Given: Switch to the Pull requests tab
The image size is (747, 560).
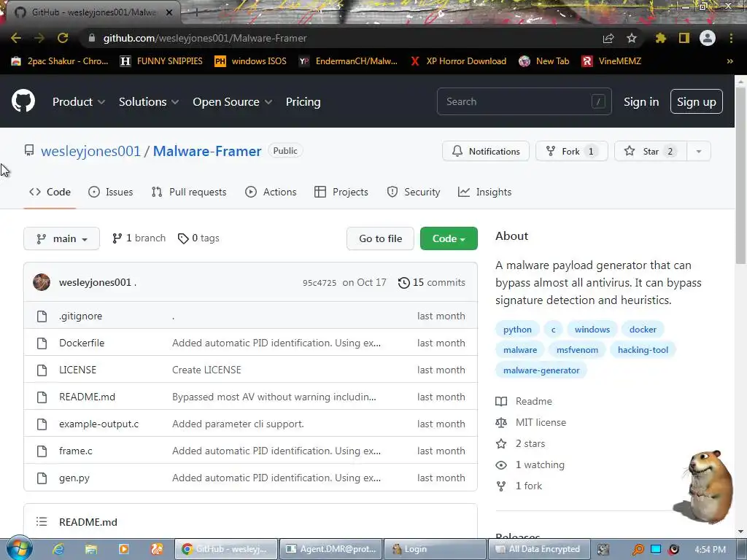Looking at the screenshot, I should click(x=189, y=192).
